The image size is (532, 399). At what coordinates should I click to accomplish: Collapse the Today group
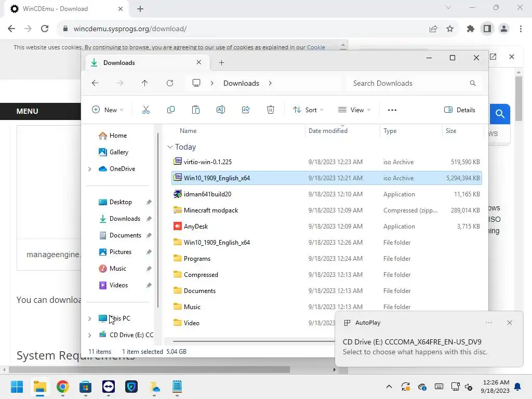tap(170, 147)
